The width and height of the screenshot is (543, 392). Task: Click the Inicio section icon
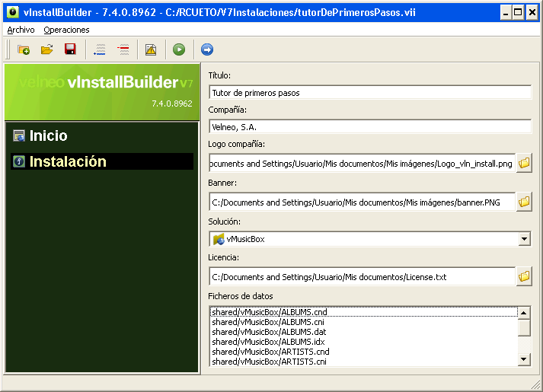19,135
